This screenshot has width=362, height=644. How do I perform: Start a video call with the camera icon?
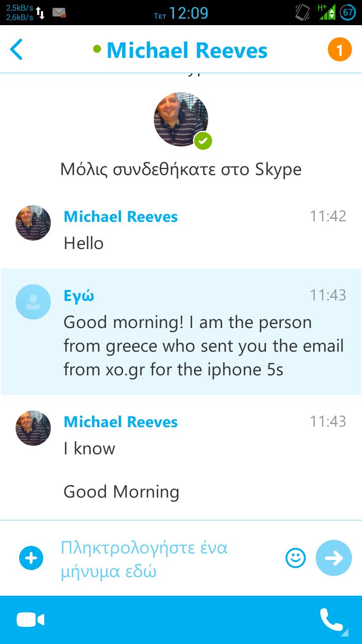click(x=30, y=620)
